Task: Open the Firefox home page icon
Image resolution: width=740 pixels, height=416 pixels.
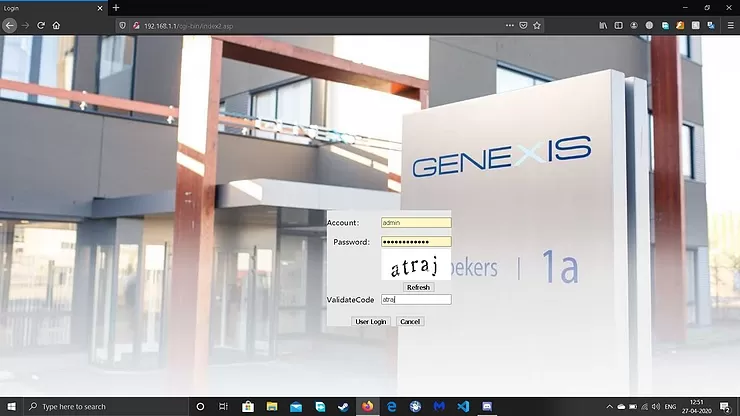Action: click(56, 25)
